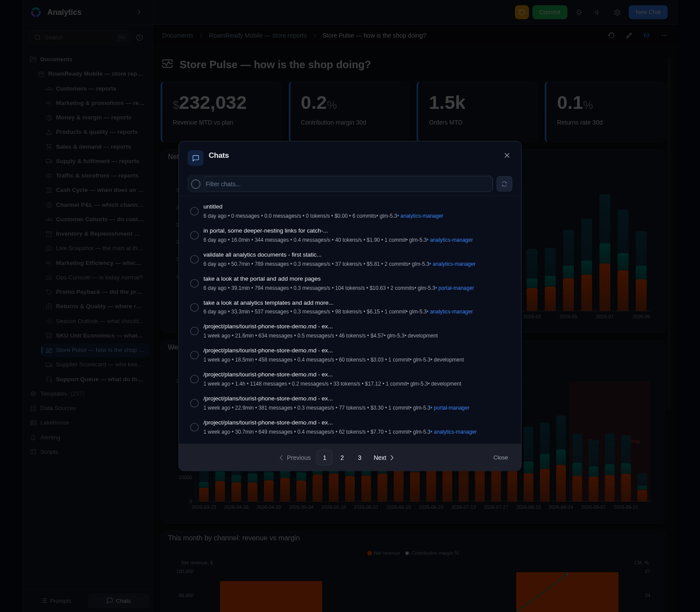
Task: Open page 3 of the chats list
Action: point(360,458)
